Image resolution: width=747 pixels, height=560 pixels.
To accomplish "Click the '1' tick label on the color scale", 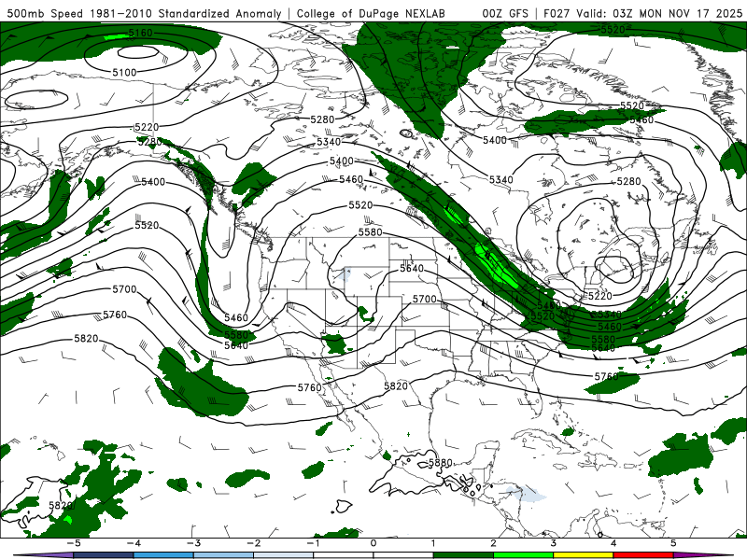I will [433, 543].
